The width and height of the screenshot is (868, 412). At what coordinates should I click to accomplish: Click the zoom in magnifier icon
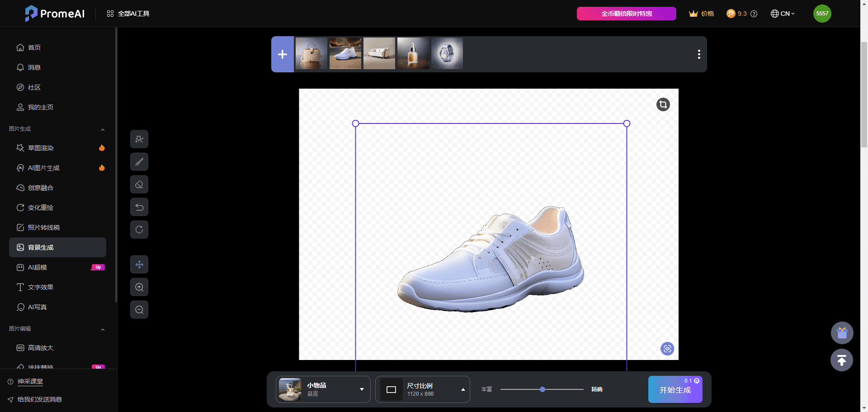(139, 287)
